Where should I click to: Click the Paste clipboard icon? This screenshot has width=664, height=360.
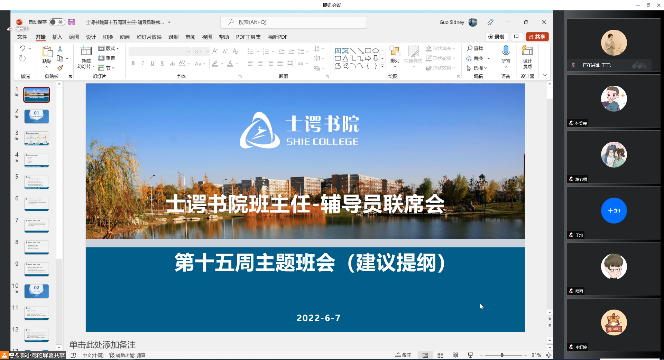coord(47,52)
